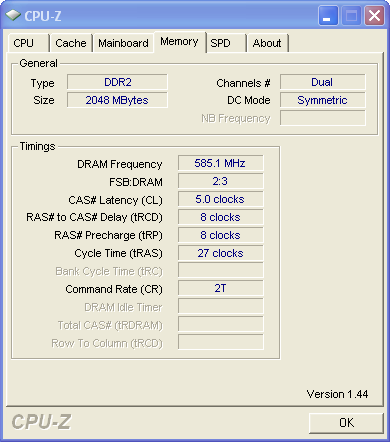Switch to the CPU tab
The width and height of the screenshot is (390, 442).
point(28,43)
